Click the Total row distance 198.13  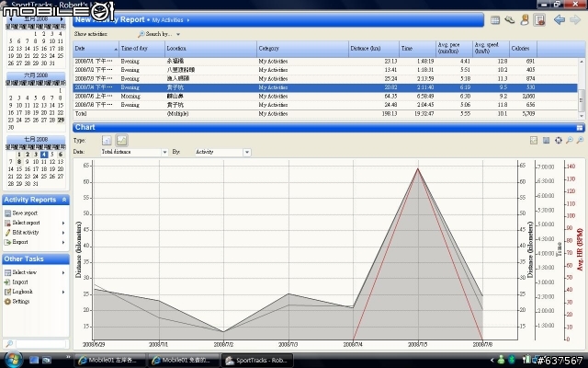[x=390, y=114]
